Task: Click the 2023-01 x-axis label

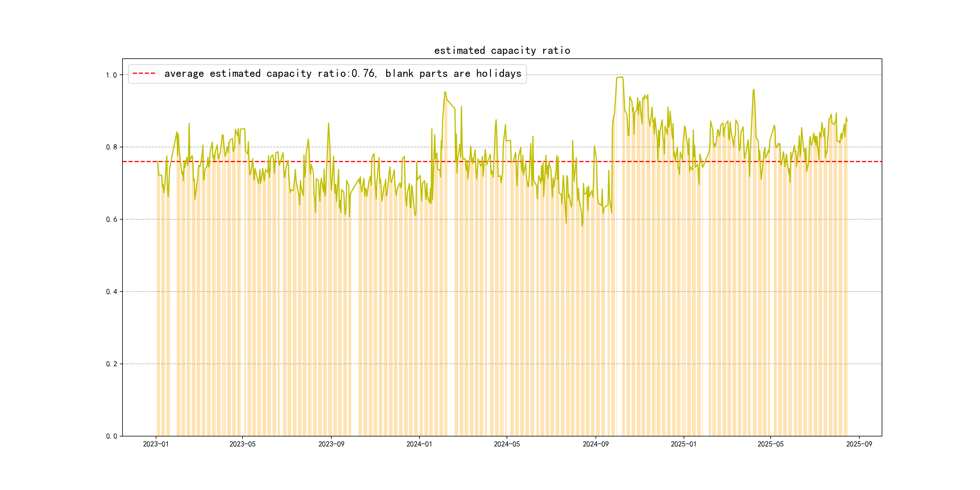Action: click(x=155, y=444)
